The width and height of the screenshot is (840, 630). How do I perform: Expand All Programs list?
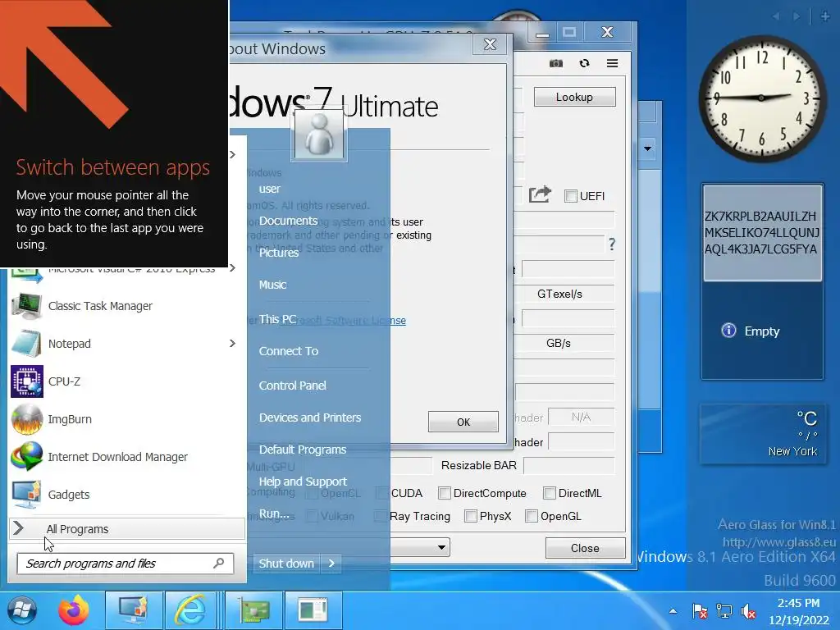click(x=127, y=529)
